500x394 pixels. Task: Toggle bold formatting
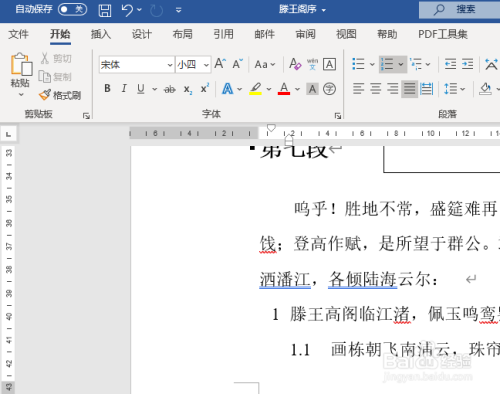click(x=107, y=89)
